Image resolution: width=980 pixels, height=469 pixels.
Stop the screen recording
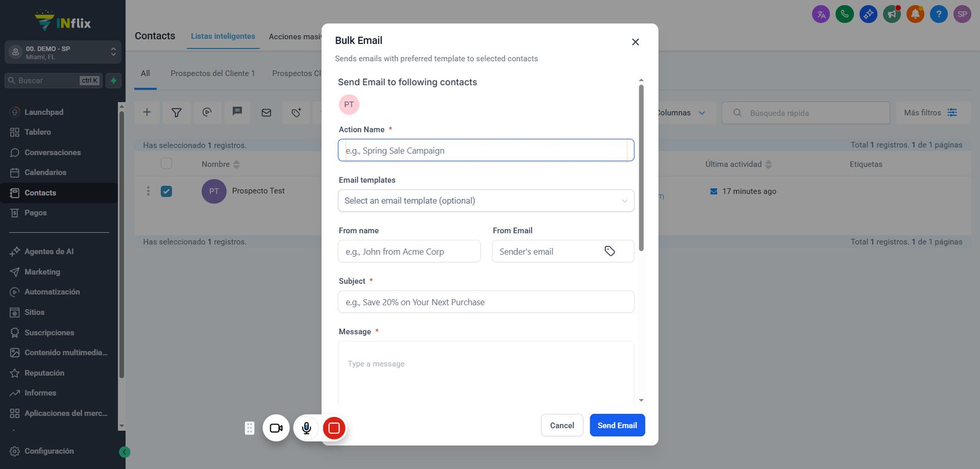(x=334, y=428)
